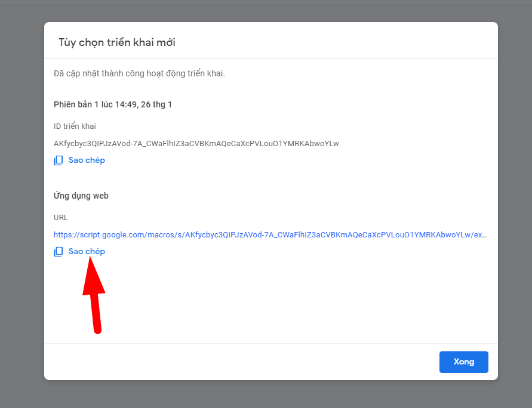This screenshot has width=532, height=408.
Task: Click the Phiên bản 1 version heading
Action: click(x=113, y=104)
